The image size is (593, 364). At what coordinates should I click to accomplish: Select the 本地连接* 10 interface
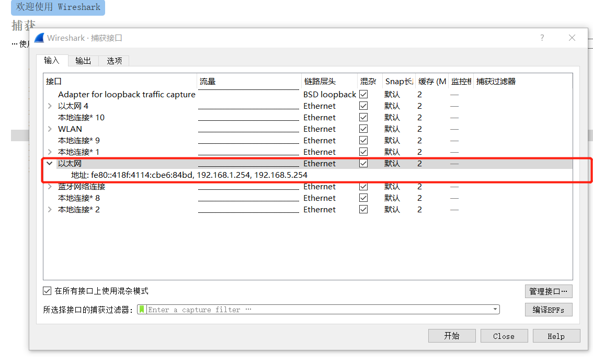click(81, 117)
